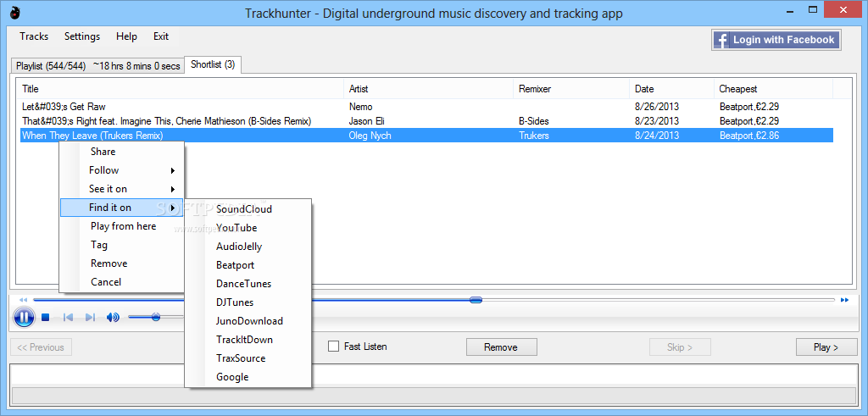Click the rewind arrows beside seek bar
Image resolution: width=868 pixels, height=416 pixels.
[23, 300]
